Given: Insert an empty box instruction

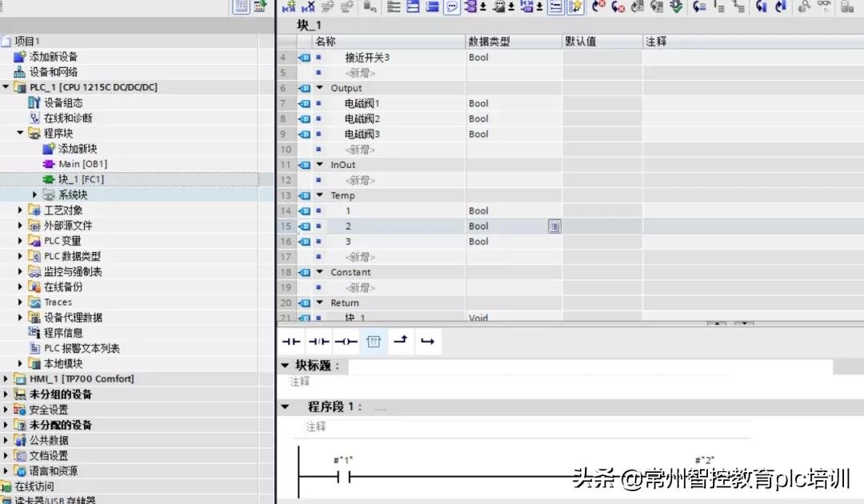Looking at the screenshot, I should point(374,342).
